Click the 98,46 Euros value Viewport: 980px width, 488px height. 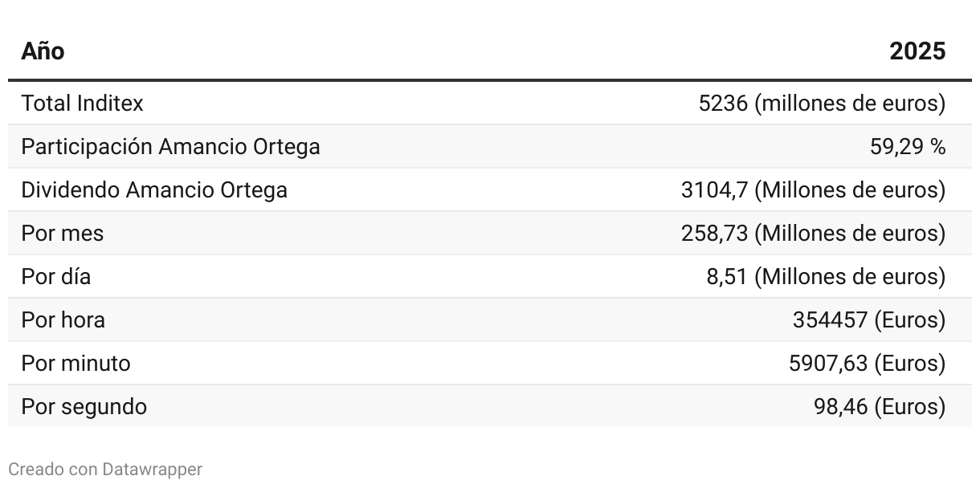pyautogui.click(x=880, y=407)
